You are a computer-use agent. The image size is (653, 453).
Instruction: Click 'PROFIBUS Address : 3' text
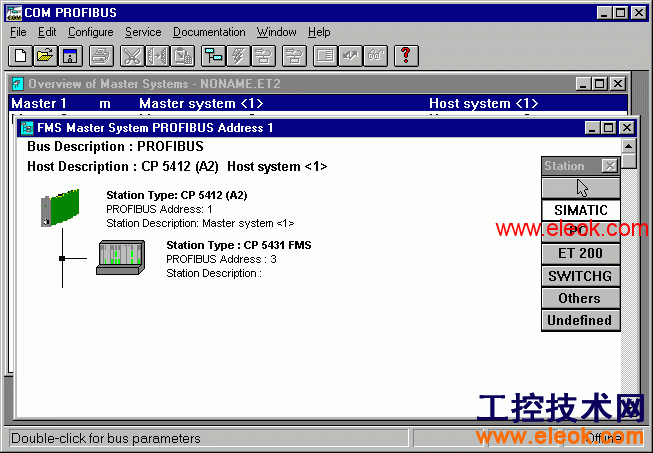point(221,259)
